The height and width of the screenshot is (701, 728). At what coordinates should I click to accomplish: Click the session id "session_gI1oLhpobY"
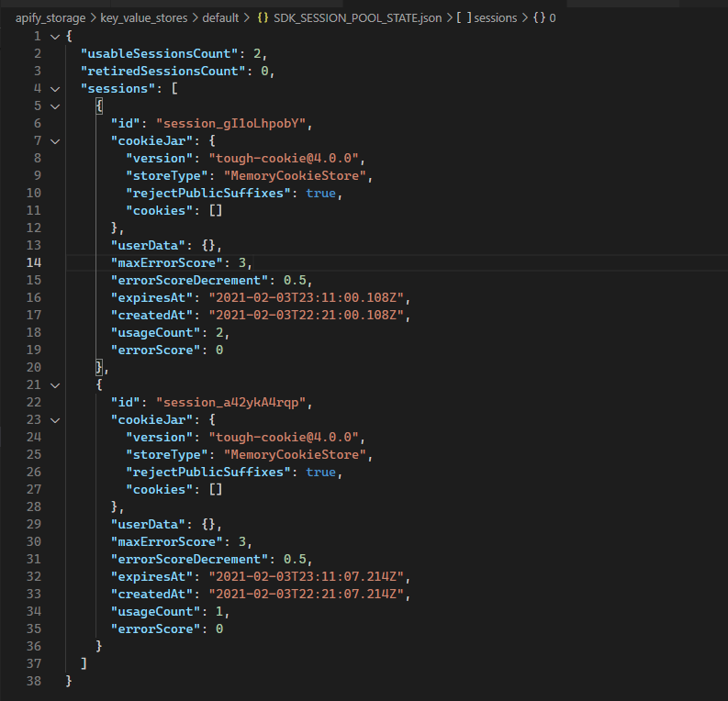pos(230,123)
